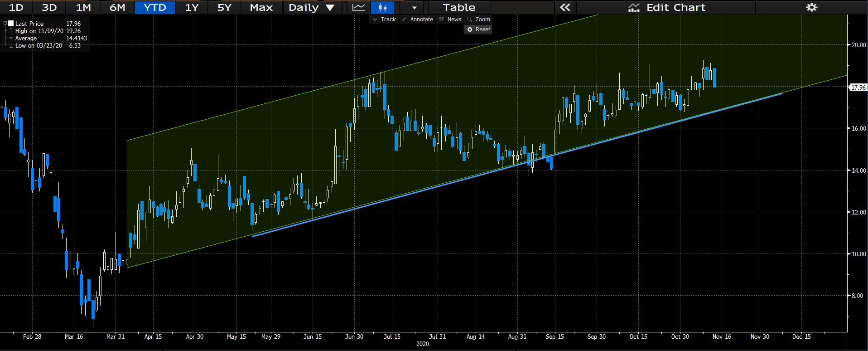Open the Daily periodicity dropdown

(x=312, y=7)
